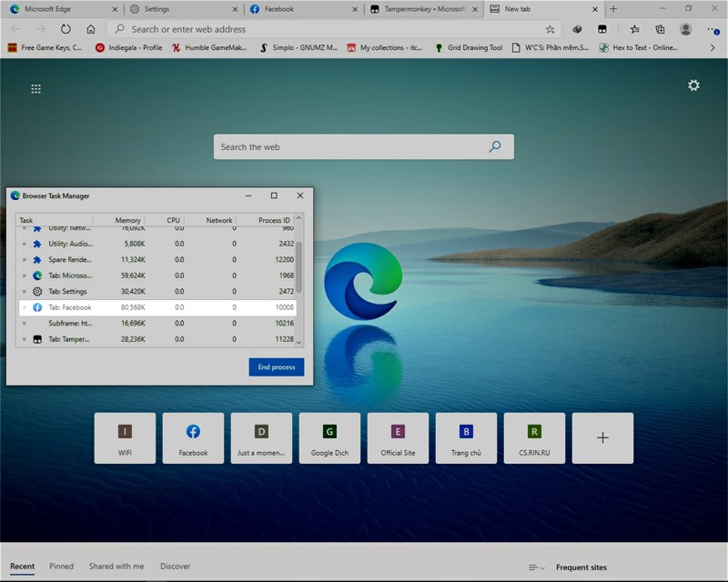Click the browser Refresh icon

66,29
